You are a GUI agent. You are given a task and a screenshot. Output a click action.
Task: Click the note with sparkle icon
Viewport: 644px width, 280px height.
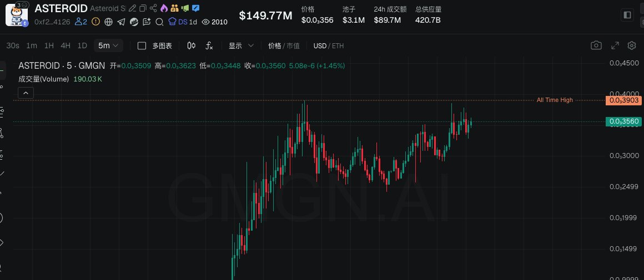pyautogui.click(x=147, y=22)
